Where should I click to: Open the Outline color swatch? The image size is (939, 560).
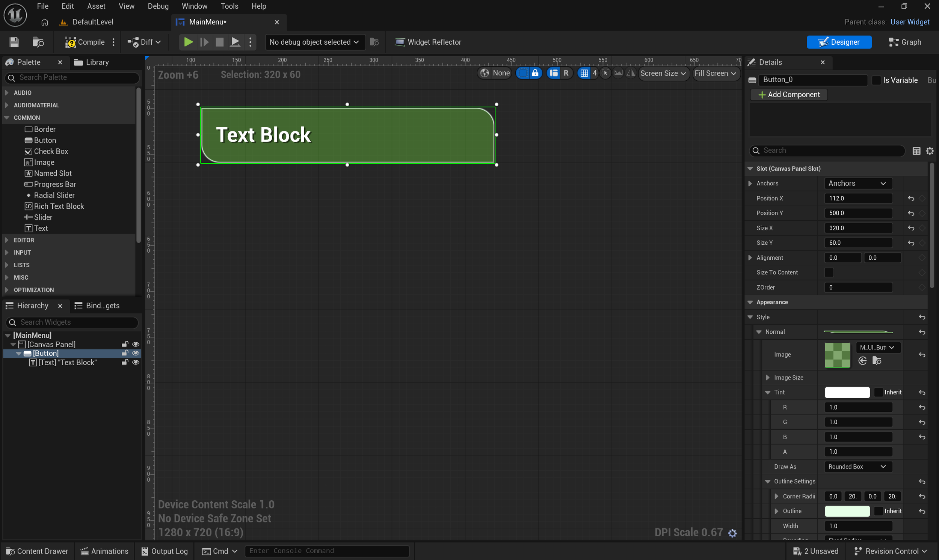coord(847,511)
